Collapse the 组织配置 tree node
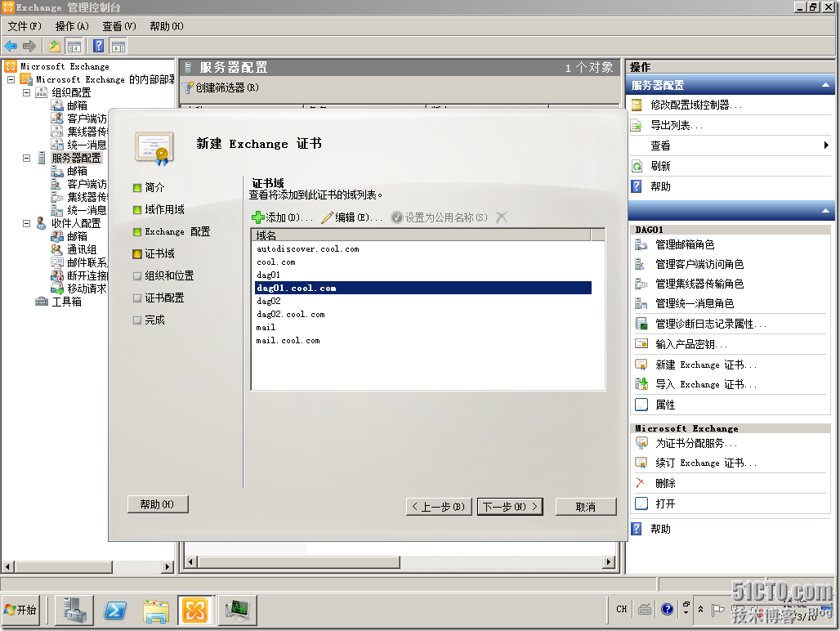The height and width of the screenshot is (631, 840). tap(26, 92)
